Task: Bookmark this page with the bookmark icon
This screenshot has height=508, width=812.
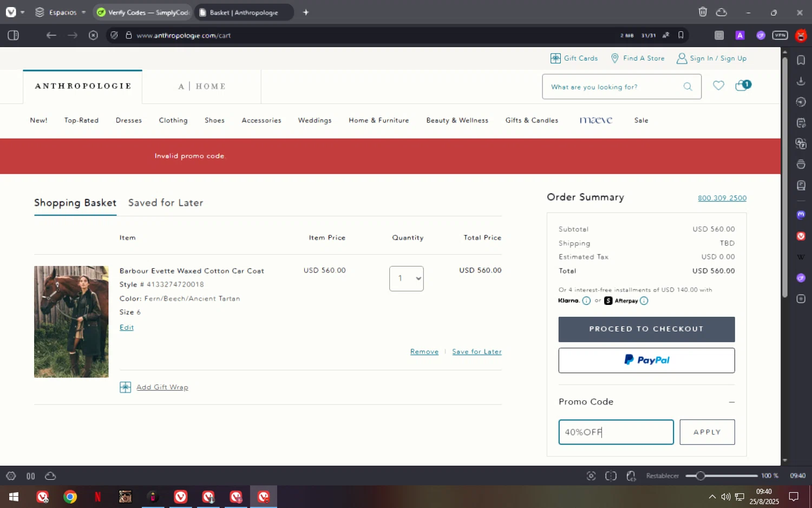Action: pos(681,35)
